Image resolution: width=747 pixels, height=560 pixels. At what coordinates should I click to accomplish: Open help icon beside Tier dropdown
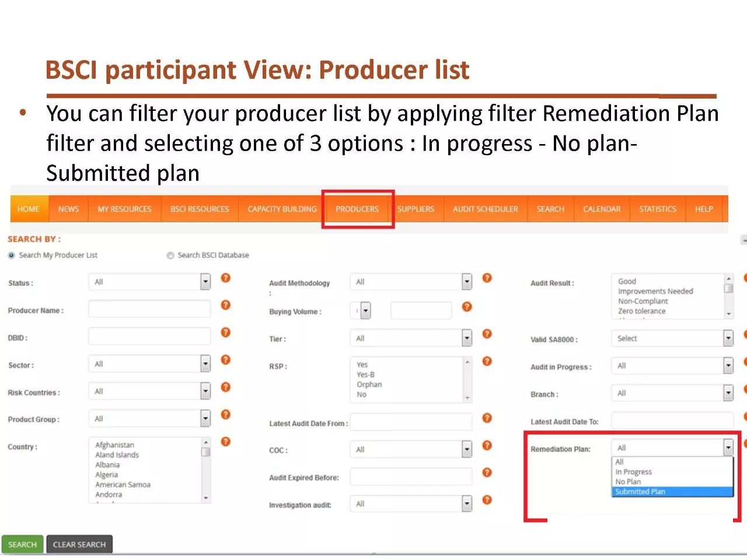point(487,334)
